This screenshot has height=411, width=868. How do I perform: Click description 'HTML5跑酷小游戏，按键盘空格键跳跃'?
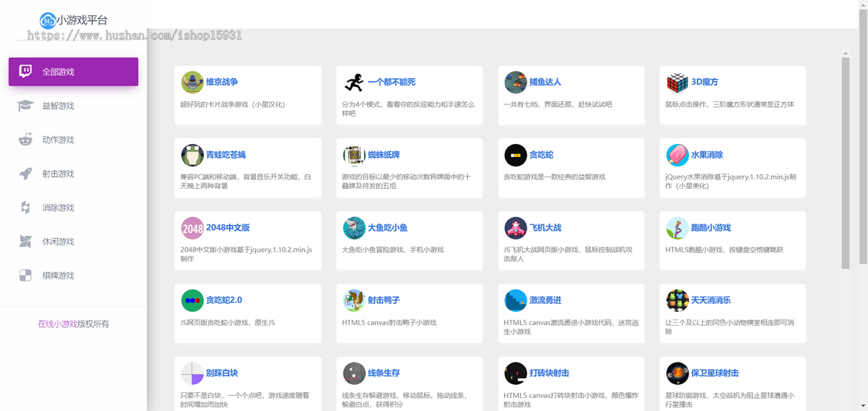724,250
